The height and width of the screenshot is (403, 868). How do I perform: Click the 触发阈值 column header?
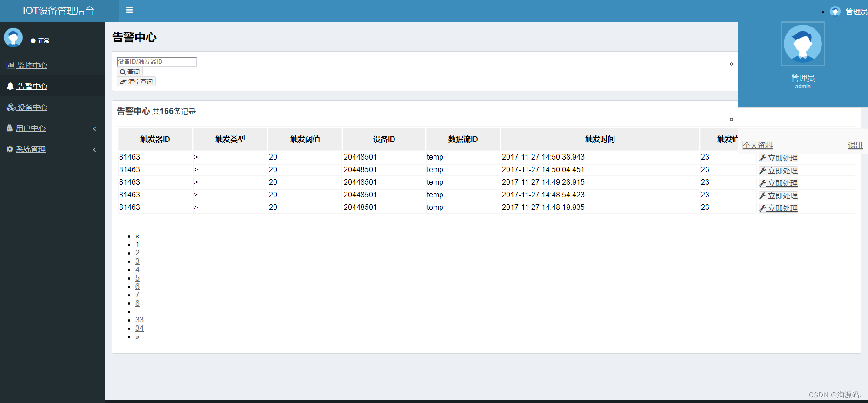[x=305, y=139]
